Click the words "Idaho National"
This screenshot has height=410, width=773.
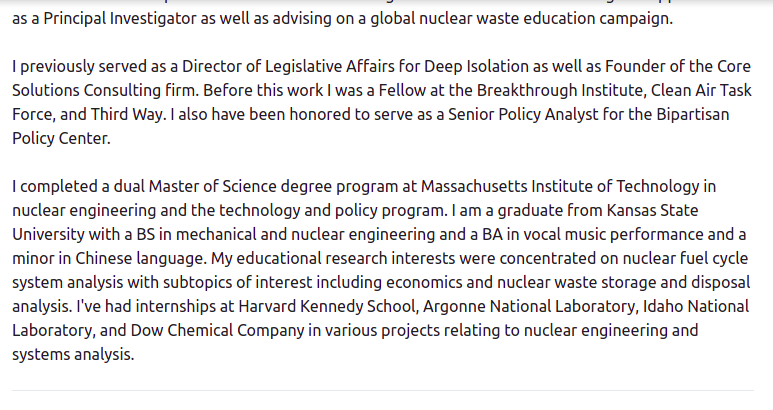pyautogui.click(x=696, y=307)
